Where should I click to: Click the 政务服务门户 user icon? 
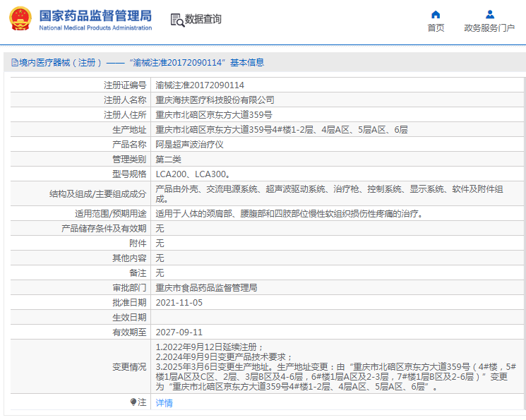click(490, 14)
